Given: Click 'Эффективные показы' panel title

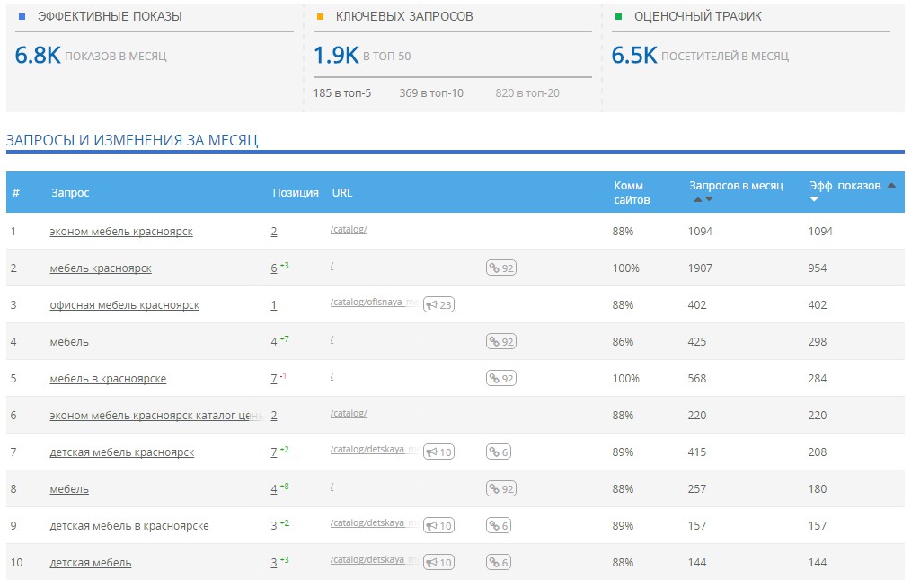Looking at the screenshot, I should pyautogui.click(x=110, y=16).
